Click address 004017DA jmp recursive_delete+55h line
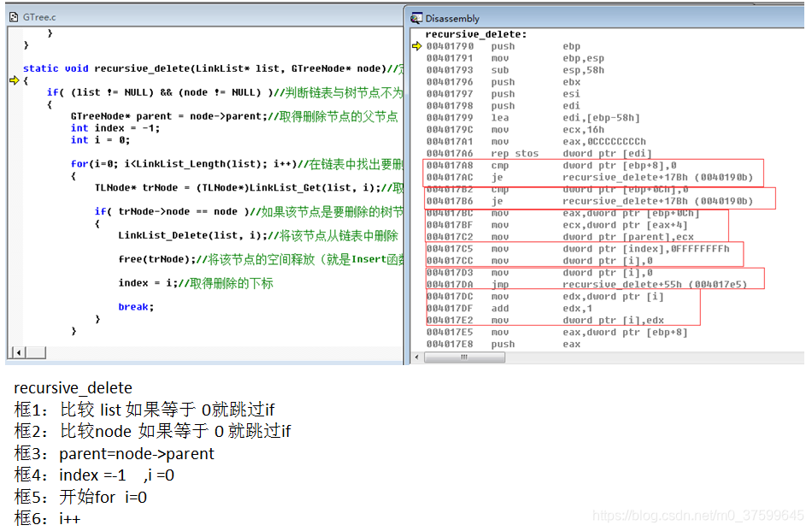812x531 pixels. click(x=586, y=285)
